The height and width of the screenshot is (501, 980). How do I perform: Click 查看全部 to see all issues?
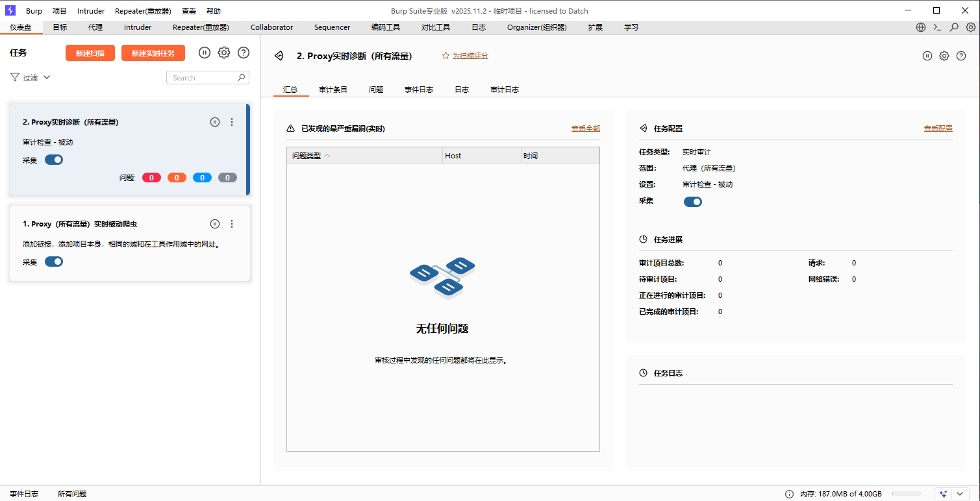pyautogui.click(x=585, y=128)
